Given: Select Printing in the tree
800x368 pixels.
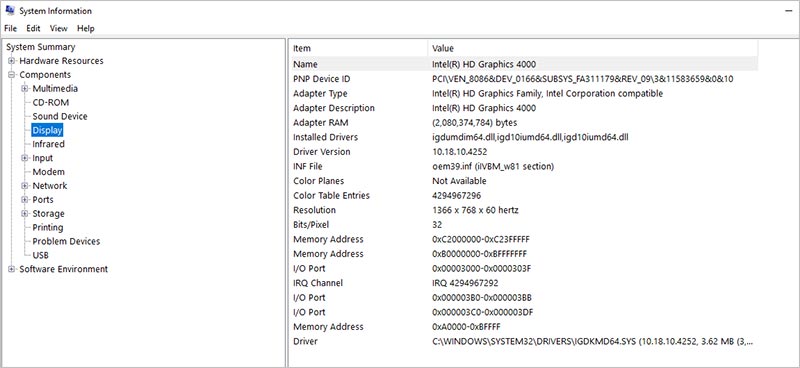Looking at the screenshot, I should click(48, 227).
